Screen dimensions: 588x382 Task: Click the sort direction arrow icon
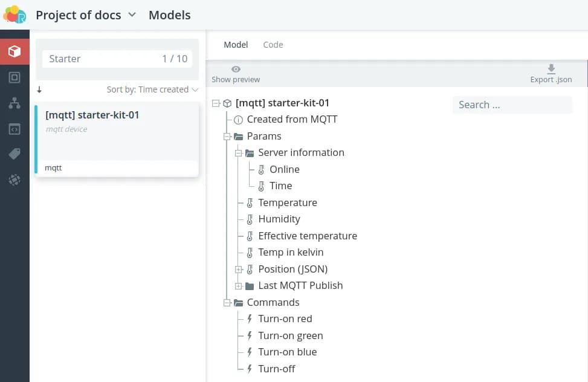tap(39, 89)
